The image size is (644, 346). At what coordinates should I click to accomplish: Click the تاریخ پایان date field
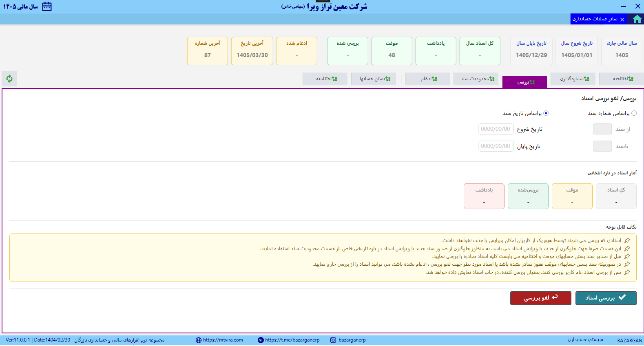point(496,146)
